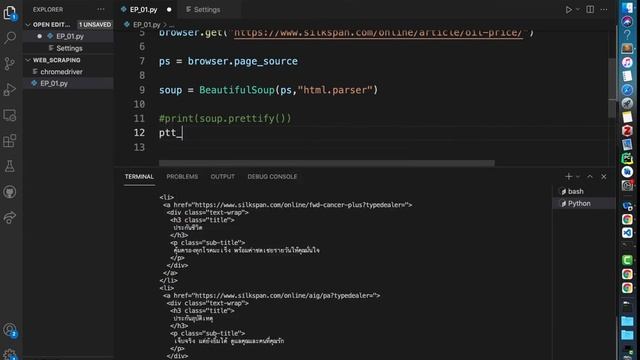The image size is (640, 360).
Task: Close the terminal panel
Action: click(604, 177)
